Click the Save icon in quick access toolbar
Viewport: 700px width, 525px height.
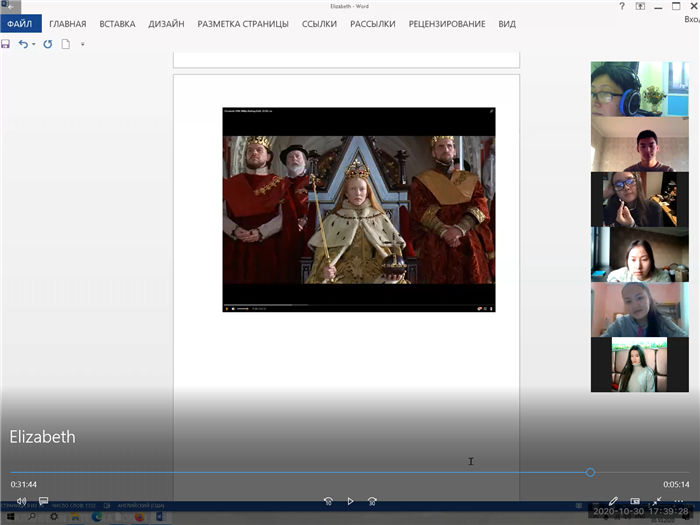coord(6,44)
